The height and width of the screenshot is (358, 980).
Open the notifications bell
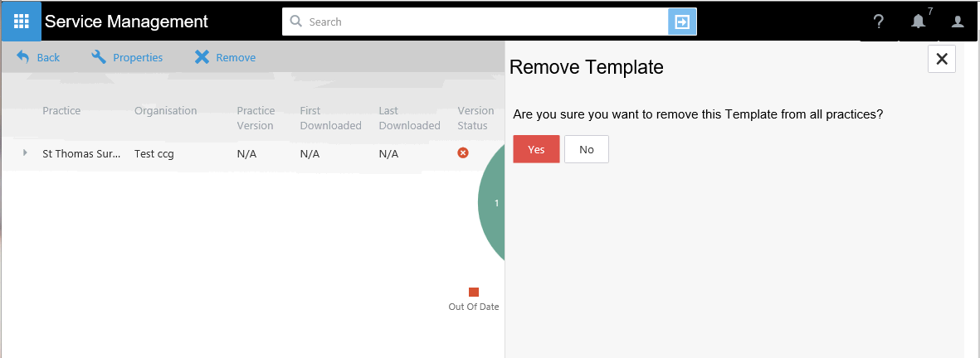pos(918,22)
